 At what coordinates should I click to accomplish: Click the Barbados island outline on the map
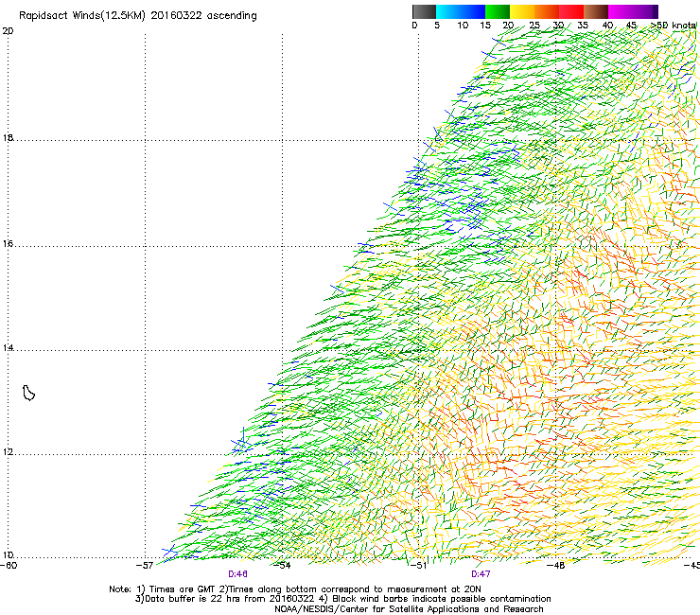[28, 393]
